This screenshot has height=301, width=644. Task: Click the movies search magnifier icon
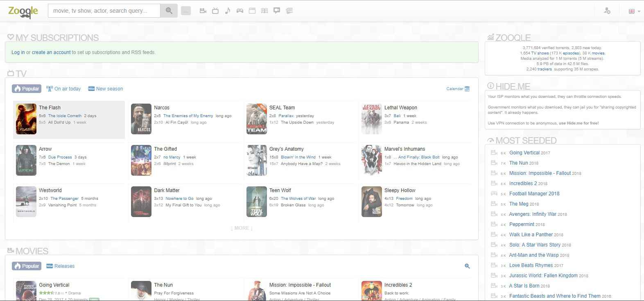tap(467, 266)
